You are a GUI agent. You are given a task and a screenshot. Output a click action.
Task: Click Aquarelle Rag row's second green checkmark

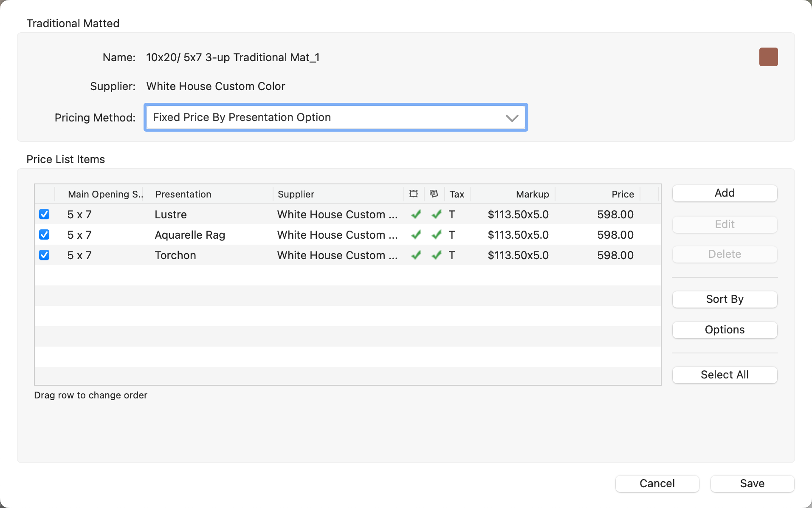436,235
